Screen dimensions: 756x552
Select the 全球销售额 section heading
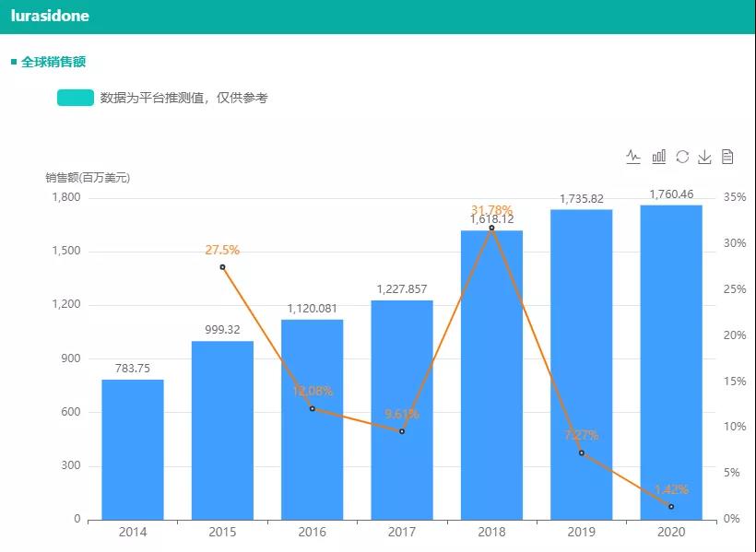[53, 62]
